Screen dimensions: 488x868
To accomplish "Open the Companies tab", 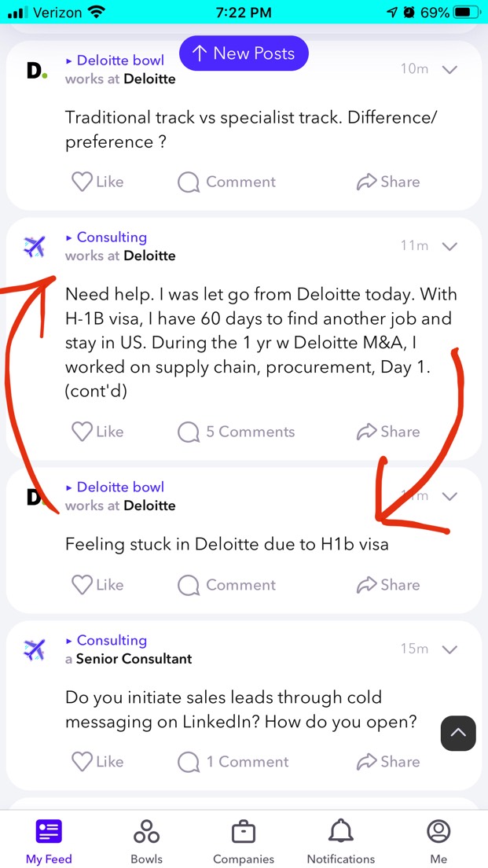I will [244, 841].
